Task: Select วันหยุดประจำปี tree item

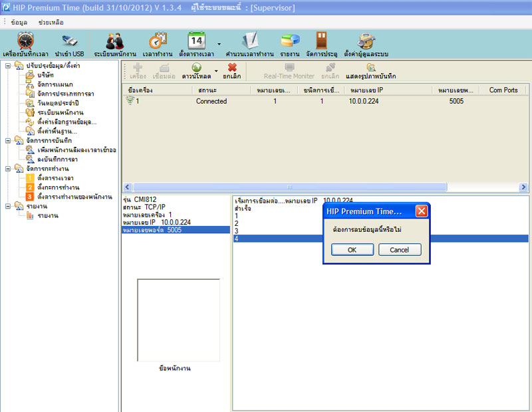Action: click(58, 103)
